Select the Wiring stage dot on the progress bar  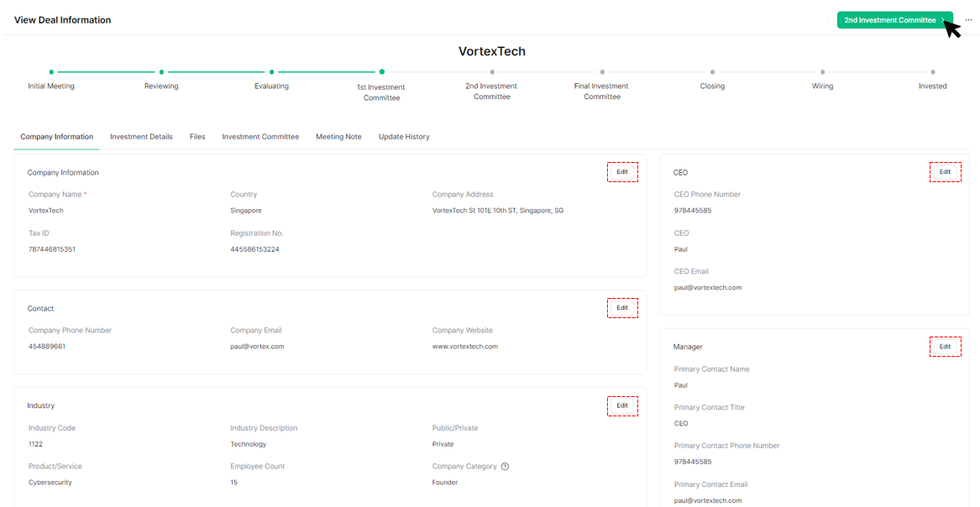[x=822, y=72]
